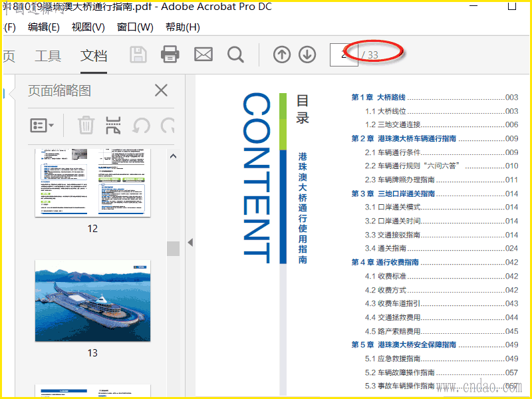
Task: Close the 页面缩略图 panel
Action: (161, 90)
